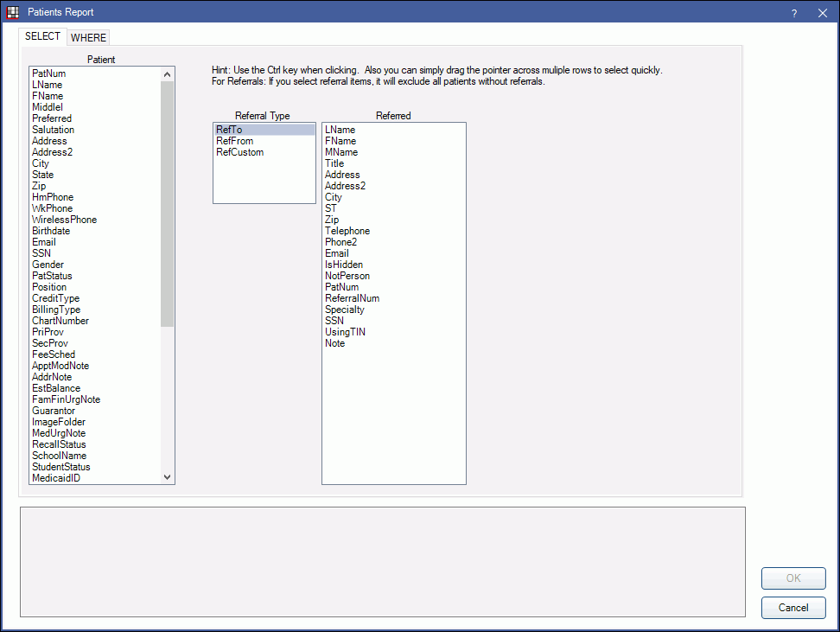Select Title in the Referred list
The image size is (840, 632).
394,163
